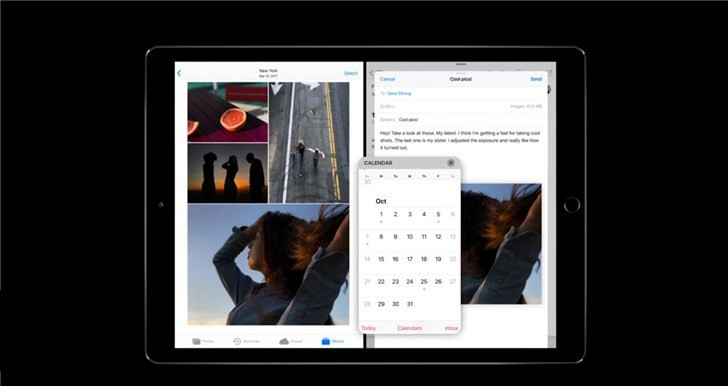728x386 pixels.
Task: Select October 7 in the calendar
Action: click(367, 237)
